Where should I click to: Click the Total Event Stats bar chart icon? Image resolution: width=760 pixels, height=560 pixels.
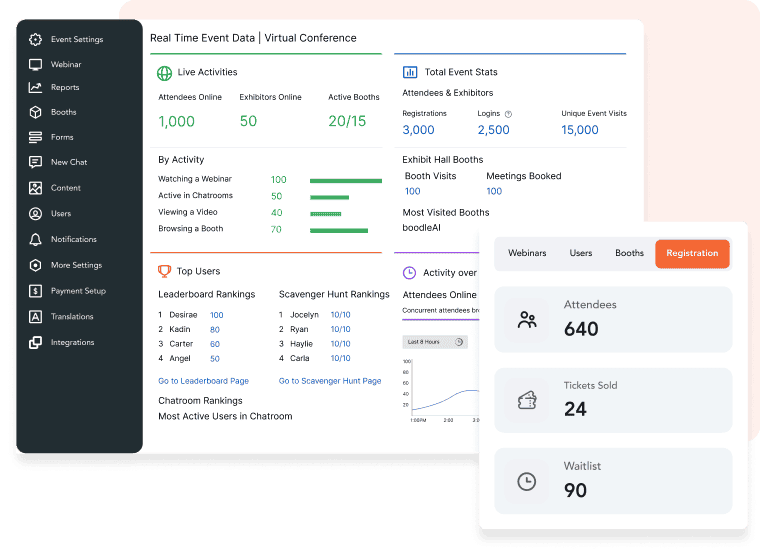pos(410,72)
